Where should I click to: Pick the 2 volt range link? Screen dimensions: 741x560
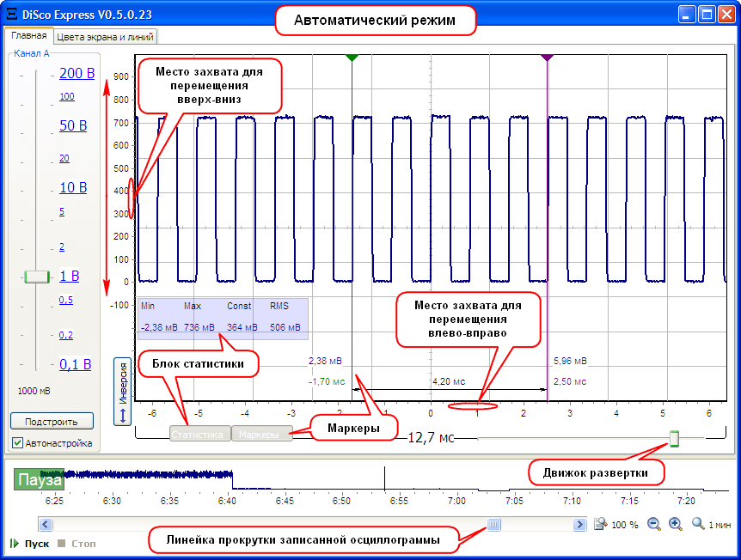[62, 247]
